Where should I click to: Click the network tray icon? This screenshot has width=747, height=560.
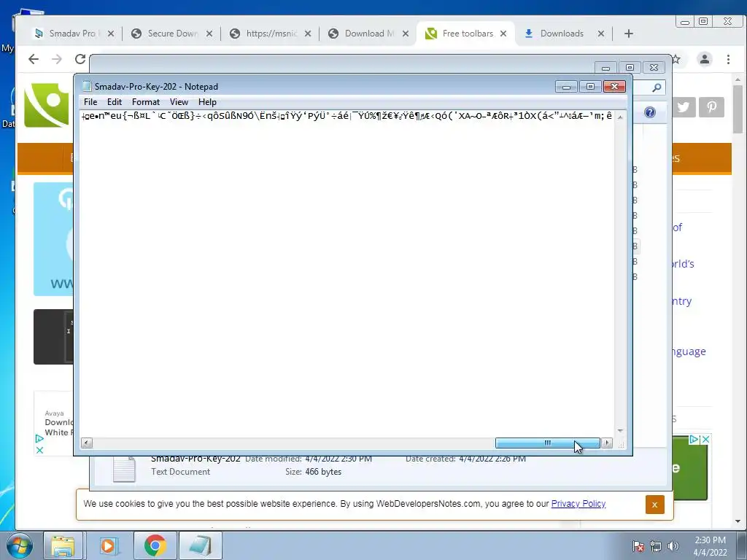tap(656, 546)
